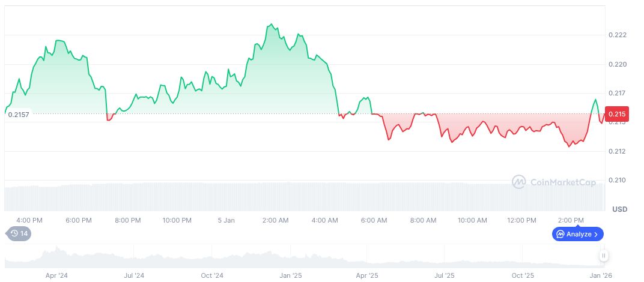
Task: Click the red 0.215 current price tag
Action: 618,114
